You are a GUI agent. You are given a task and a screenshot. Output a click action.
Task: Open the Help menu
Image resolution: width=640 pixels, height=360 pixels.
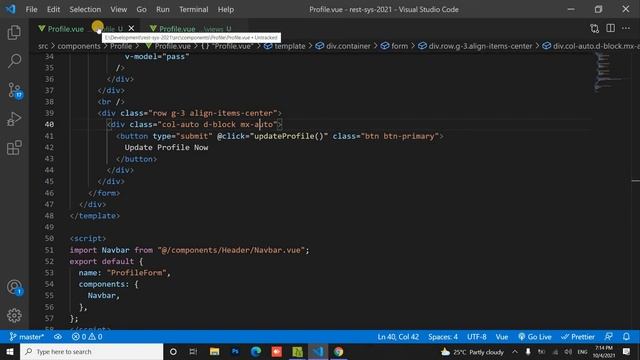coord(226,9)
